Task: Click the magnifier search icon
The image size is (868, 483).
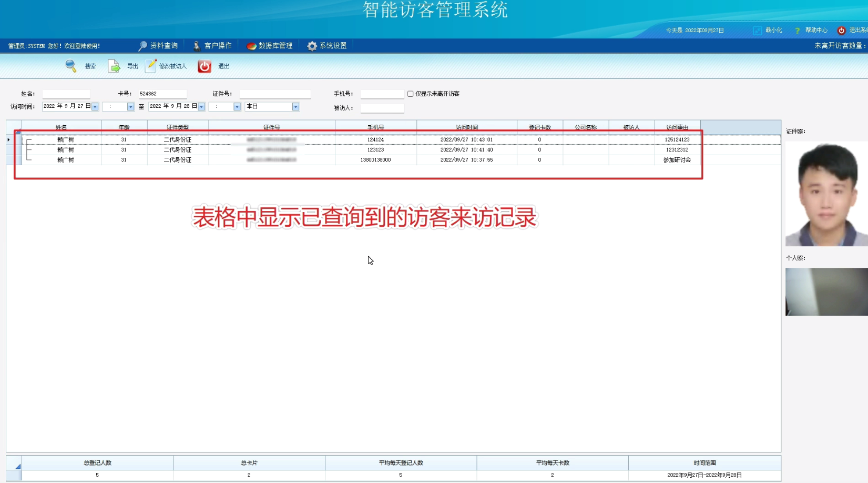Action: (70, 66)
